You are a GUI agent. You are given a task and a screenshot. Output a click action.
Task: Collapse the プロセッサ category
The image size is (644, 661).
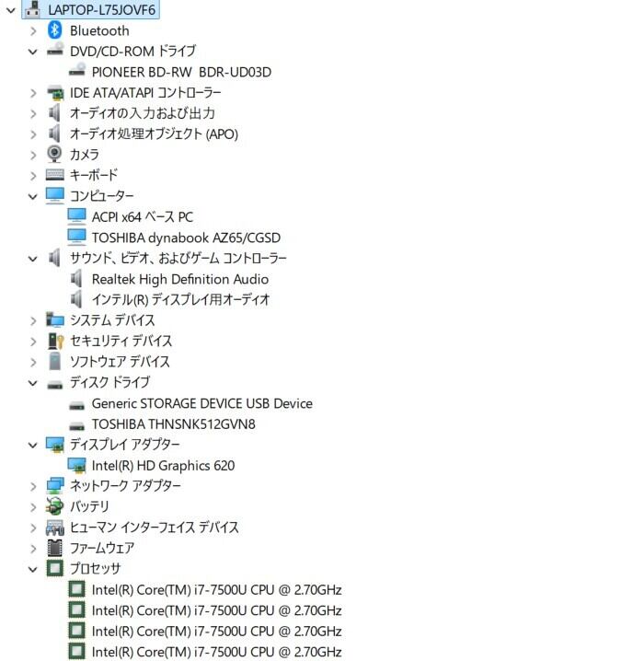pyautogui.click(x=33, y=570)
